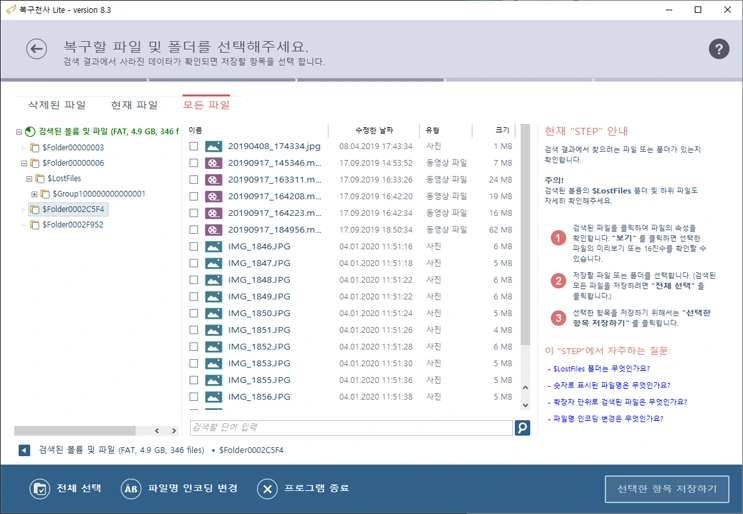Click the photo icon for IMG_1849.JPG
This screenshot has height=514, width=743.
(214, 297)
